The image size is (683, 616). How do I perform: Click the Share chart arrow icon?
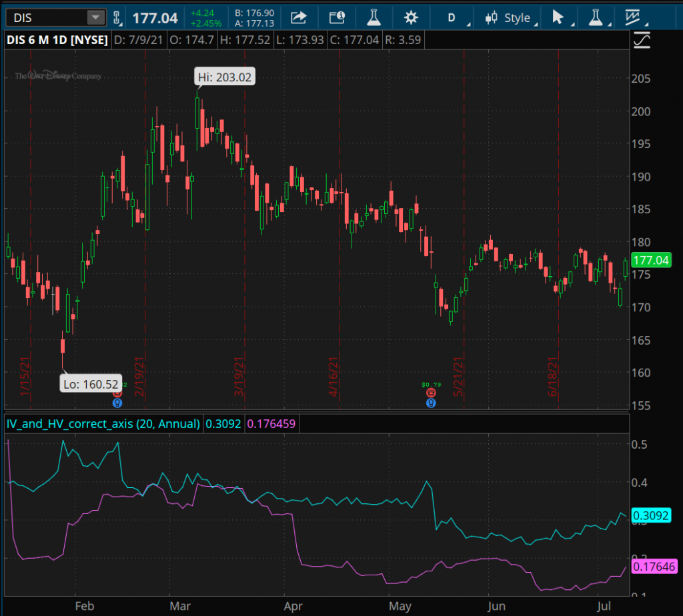[299, 18]
